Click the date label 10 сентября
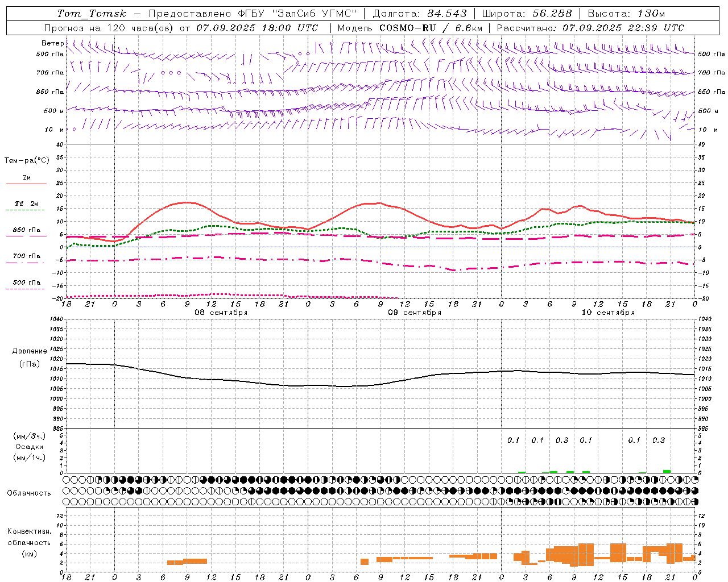The image size is (728, 582). pos(608,313)
